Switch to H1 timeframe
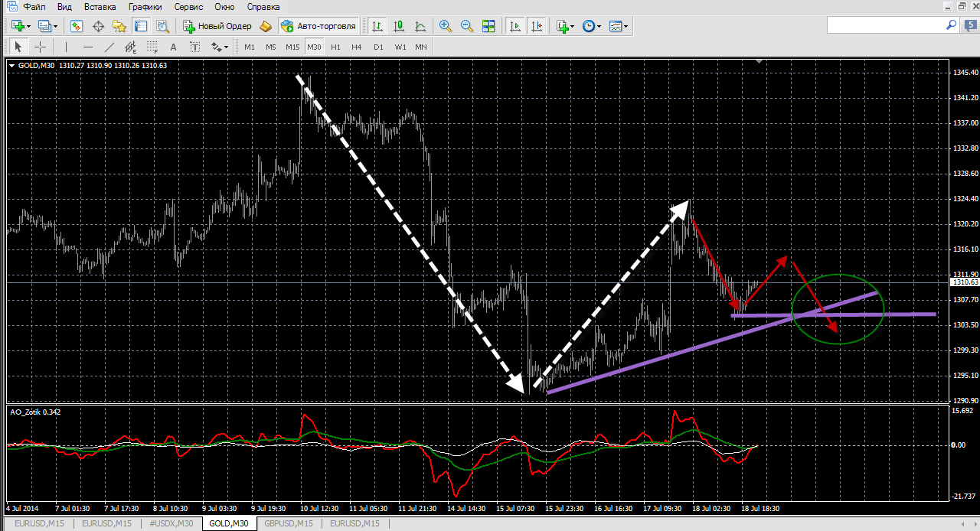Image resolution: width=980 pixels, height=531 pixels. (x=335, y=47)
